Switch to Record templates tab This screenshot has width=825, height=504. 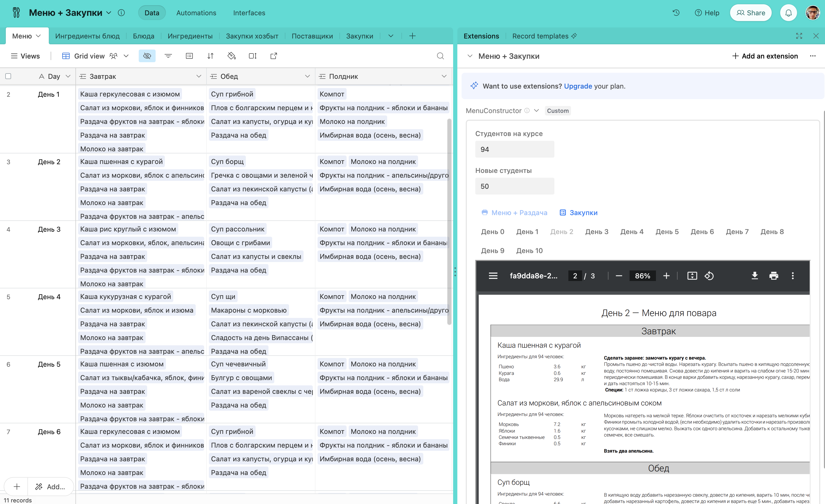[x=544, y=36]
